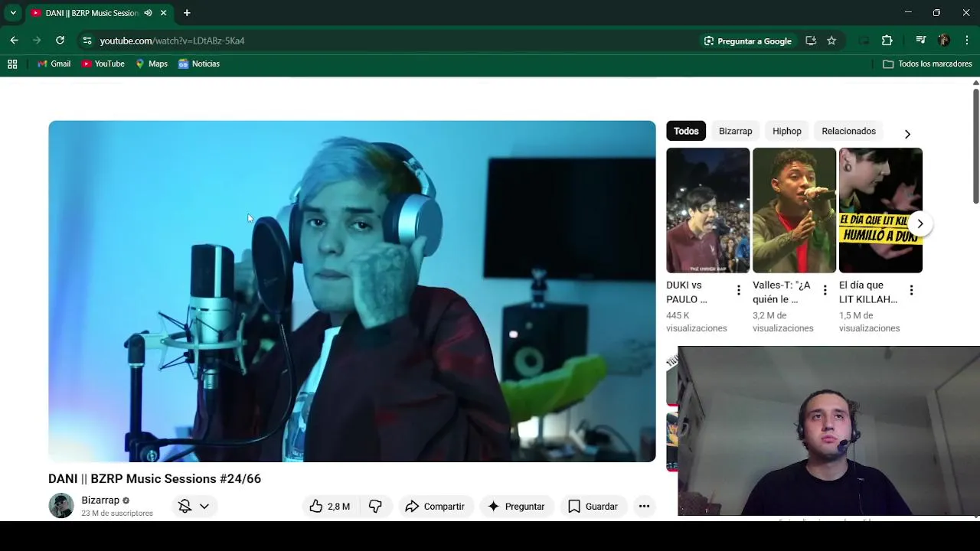Open the Noticias bookmark
This screenshot has width=980, height=551.
[199, 64]
